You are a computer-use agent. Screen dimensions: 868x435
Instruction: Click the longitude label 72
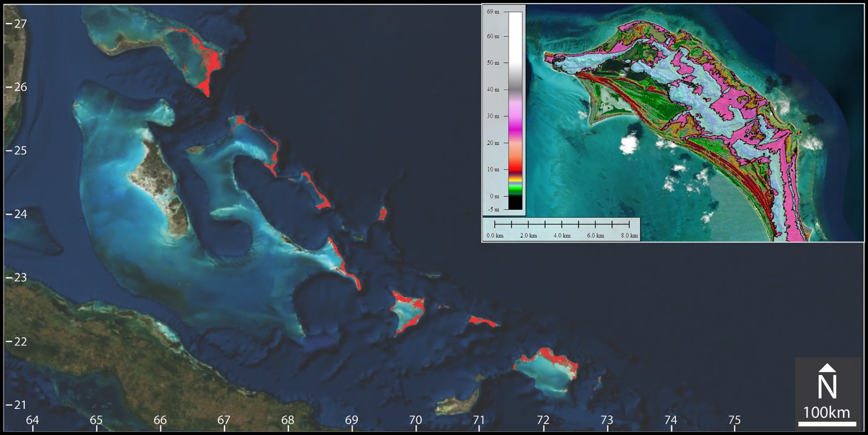tap(543, 420)
